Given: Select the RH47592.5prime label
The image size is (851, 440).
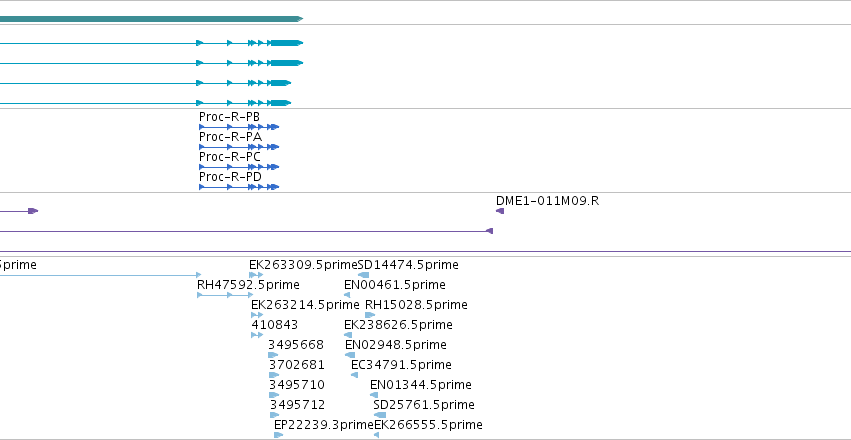Looking at the screenshot, I should (x=248, y=285).
